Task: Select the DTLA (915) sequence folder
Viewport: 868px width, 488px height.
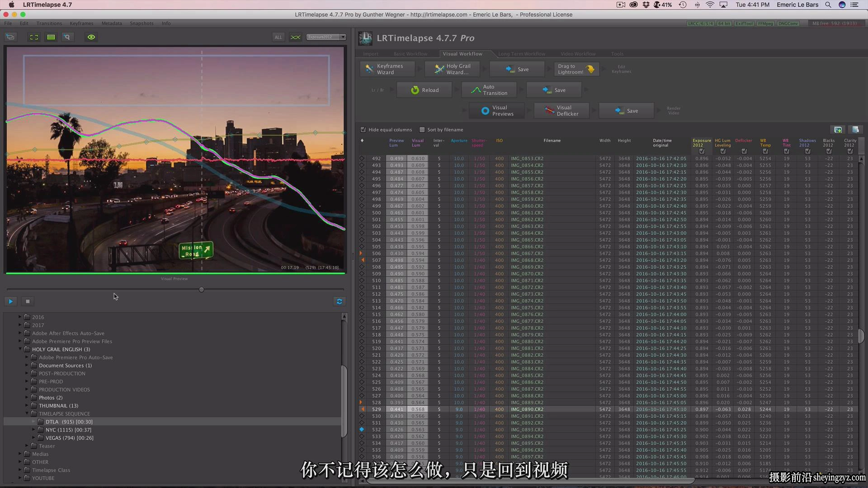Action: pyautogui.click(x=69, y=422)
